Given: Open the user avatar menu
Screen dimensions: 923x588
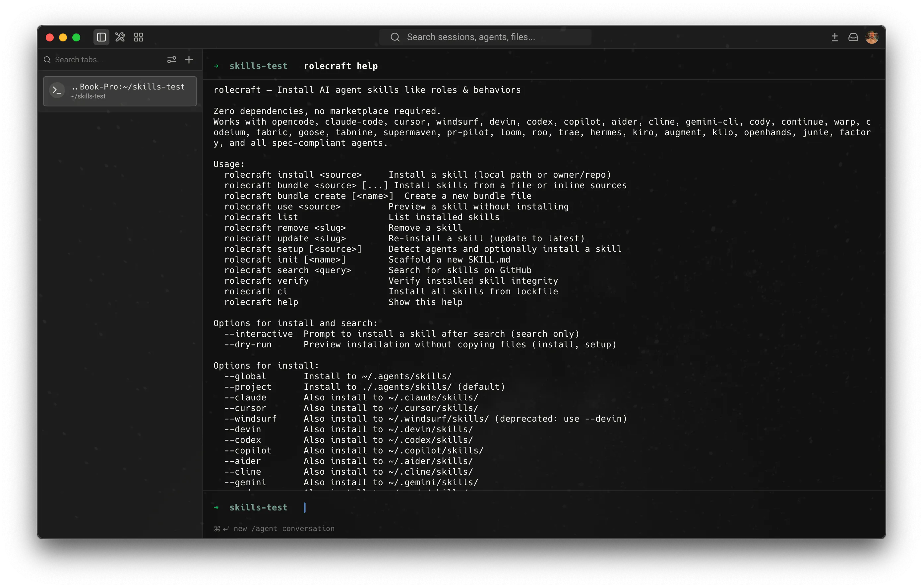Looking at the screenshot, I should pos(872,37).
